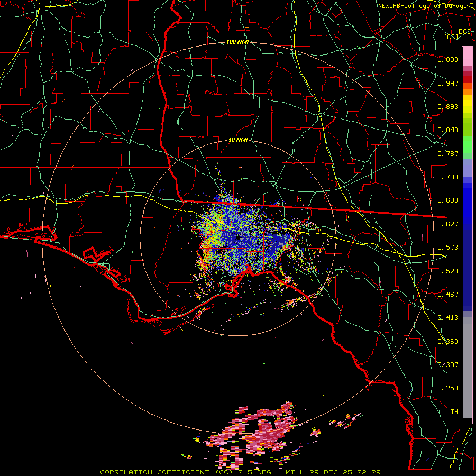The width and height of the screenshot is (476, 476).
Task: Click the black radar site dot at map center
Action: [x=239, y=237]
